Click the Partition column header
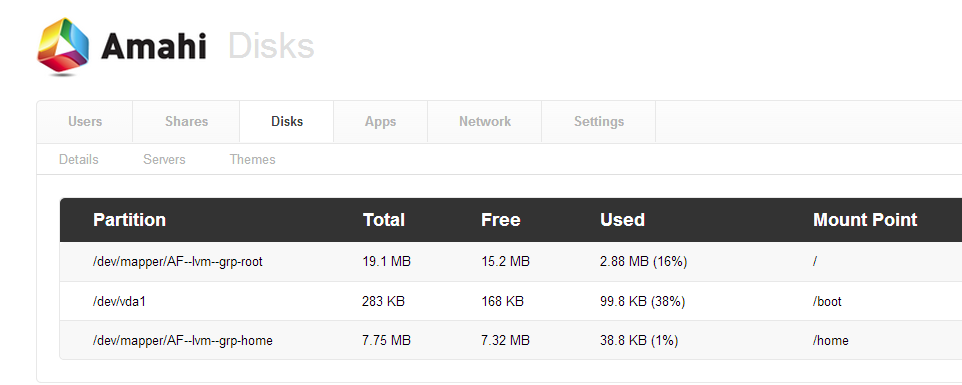Screen dimensions: 962x385 pyautogui.click(x=129, y=219)
